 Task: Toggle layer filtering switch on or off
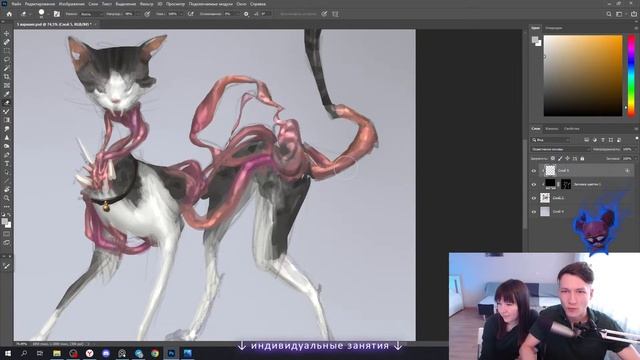(636, 139)
